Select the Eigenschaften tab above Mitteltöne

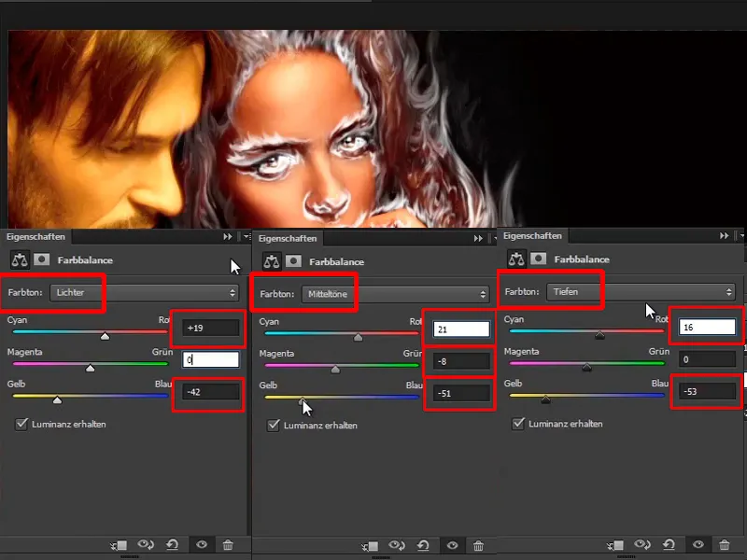[288, 239]
